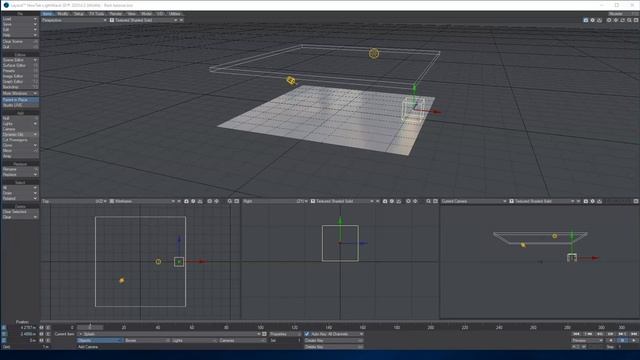The height and width of the screenshot is (360, 640).
Task: Open the item picker icon next to Current Item
Action: pyautogui.click(x=264, y=334)
